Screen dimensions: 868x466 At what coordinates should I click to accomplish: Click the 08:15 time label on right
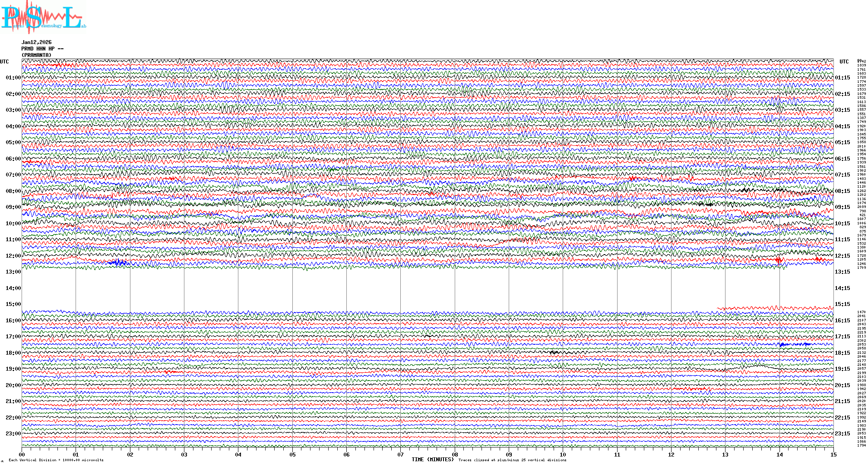843,191
